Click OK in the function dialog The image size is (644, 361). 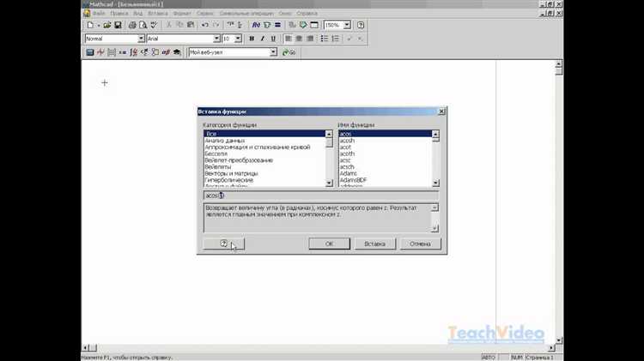click(x=329, y=244)
